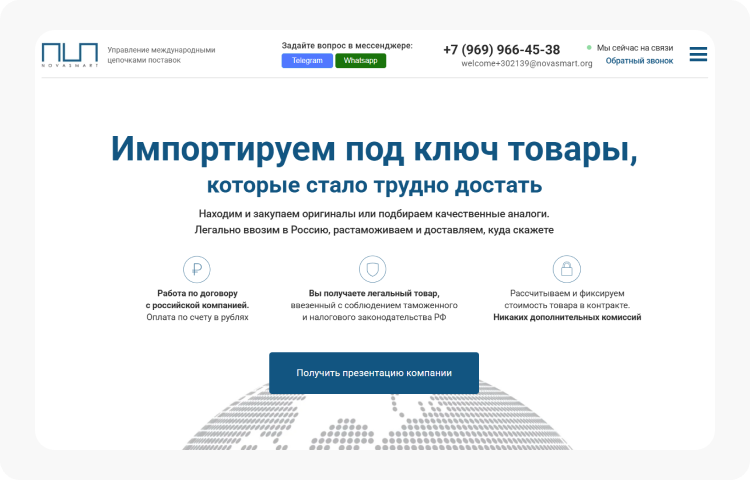Image resolution: width=750 pixels, height=480 pixels.
Task: Click text Работа по договору
Action: [x=198, y=293]
